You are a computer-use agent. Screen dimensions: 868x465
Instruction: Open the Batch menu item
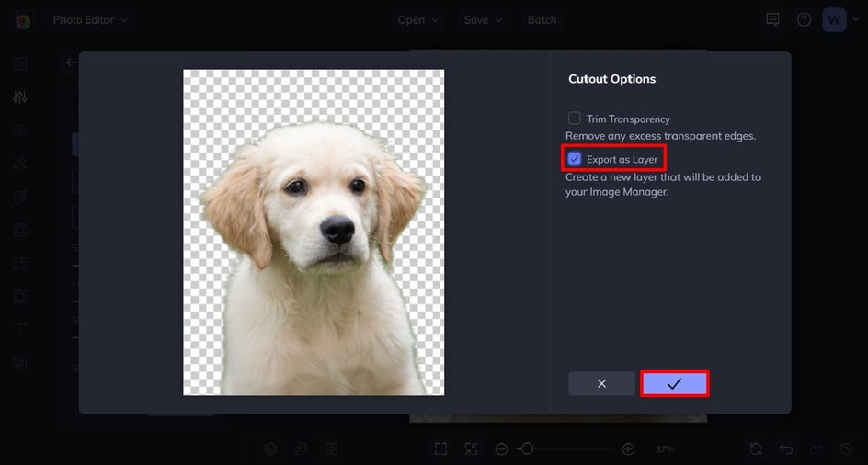tap(542, 20)
